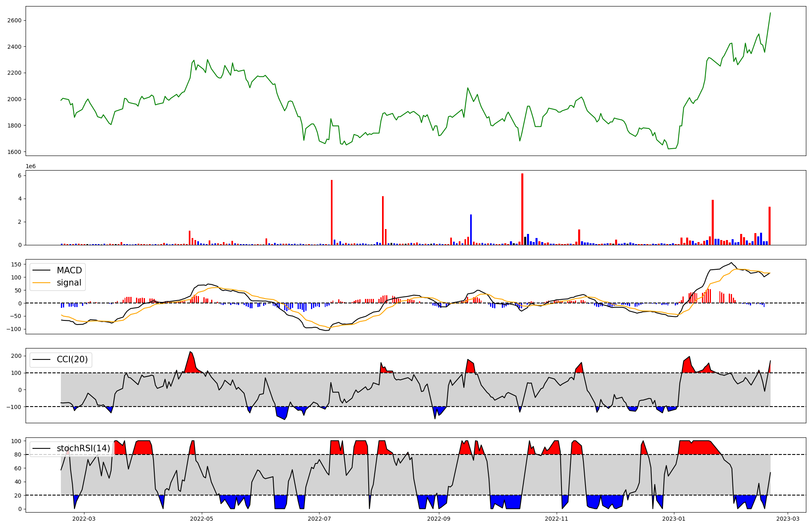Click the stochRSI(14) legend label
Screen dimensions: 812x528
point(83,448)
